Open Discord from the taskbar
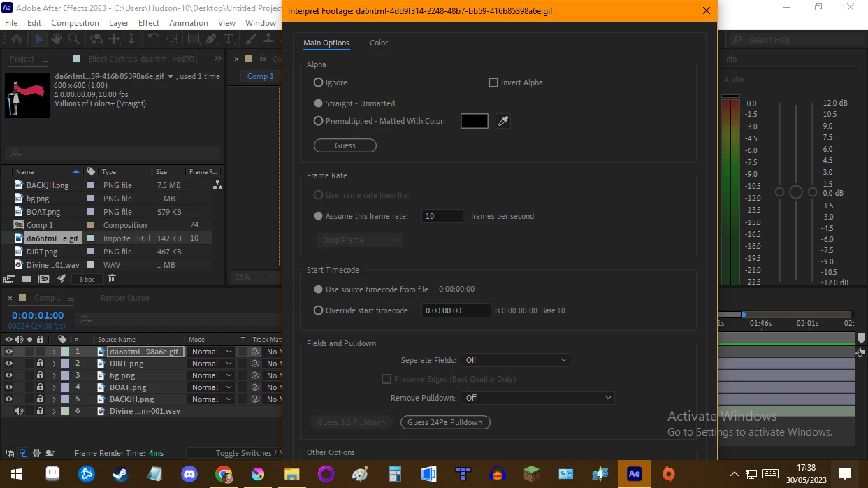The image size is (868, 488). (x=189, y=474)
